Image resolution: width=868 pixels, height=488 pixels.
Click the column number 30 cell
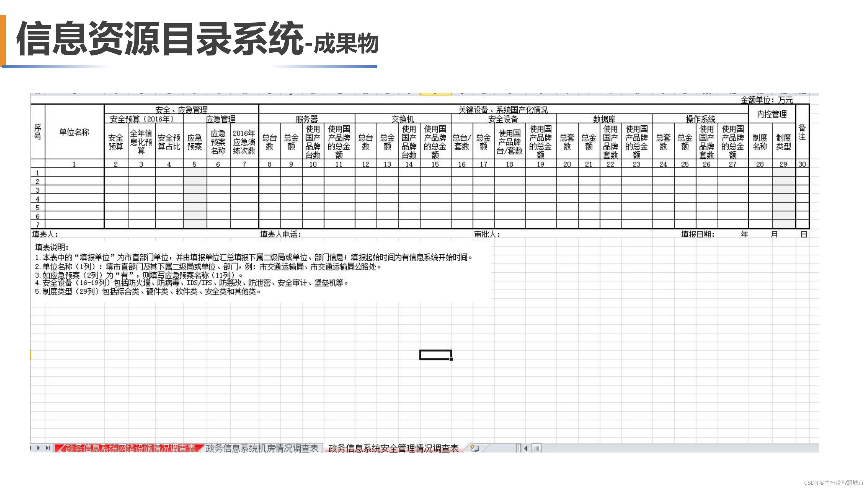pyautogui.click(x=802, y=164)
